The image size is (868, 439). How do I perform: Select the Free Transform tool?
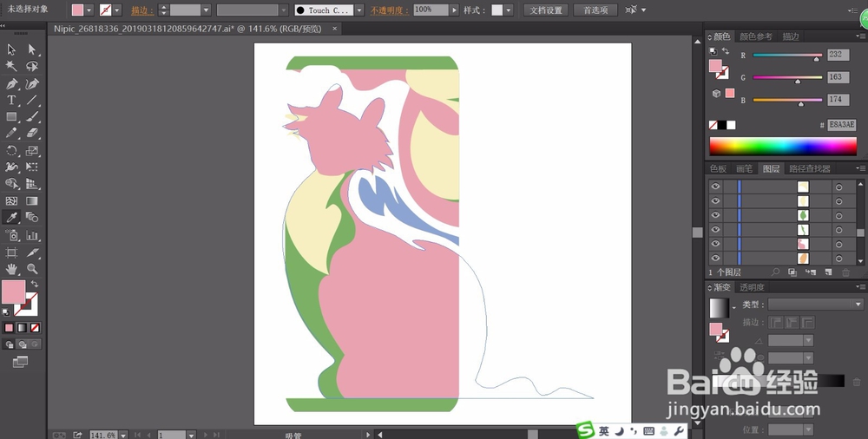click(x=32, y=167)
